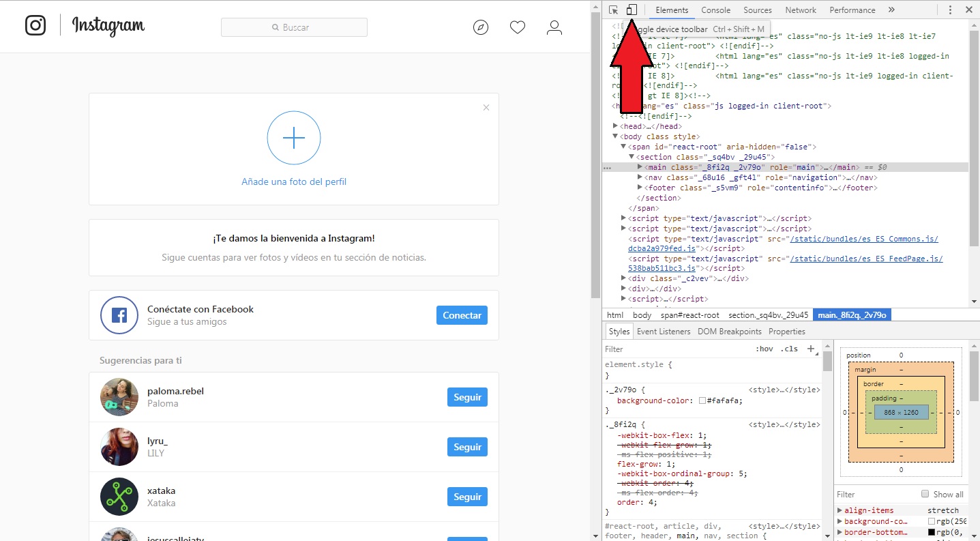980x541 pixels.
Task: Switch to the Console tab
Action: (x=716, y=10)
